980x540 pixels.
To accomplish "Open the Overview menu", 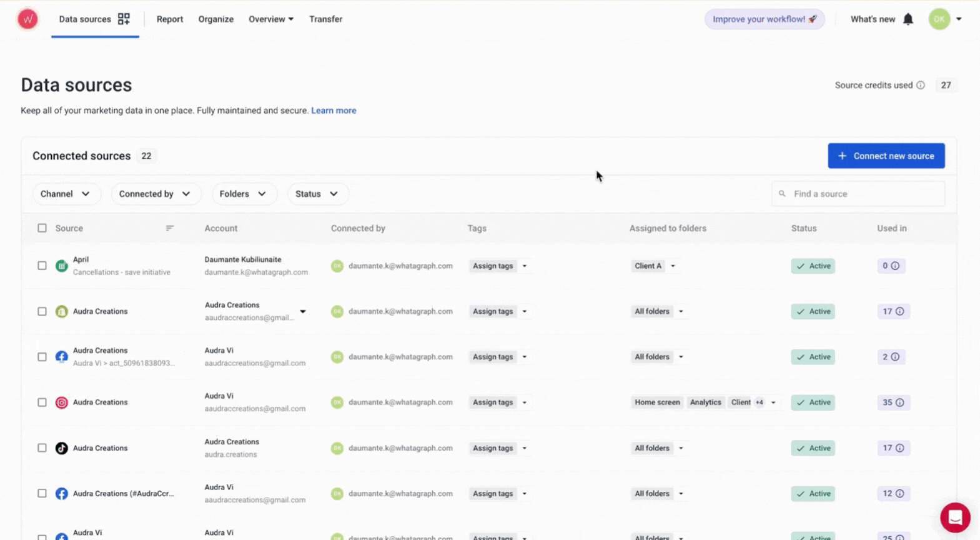I will (270, 19).
